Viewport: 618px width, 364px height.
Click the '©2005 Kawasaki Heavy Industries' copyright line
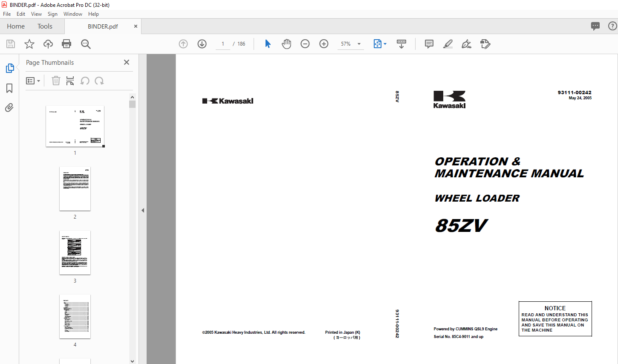point(254,332)
